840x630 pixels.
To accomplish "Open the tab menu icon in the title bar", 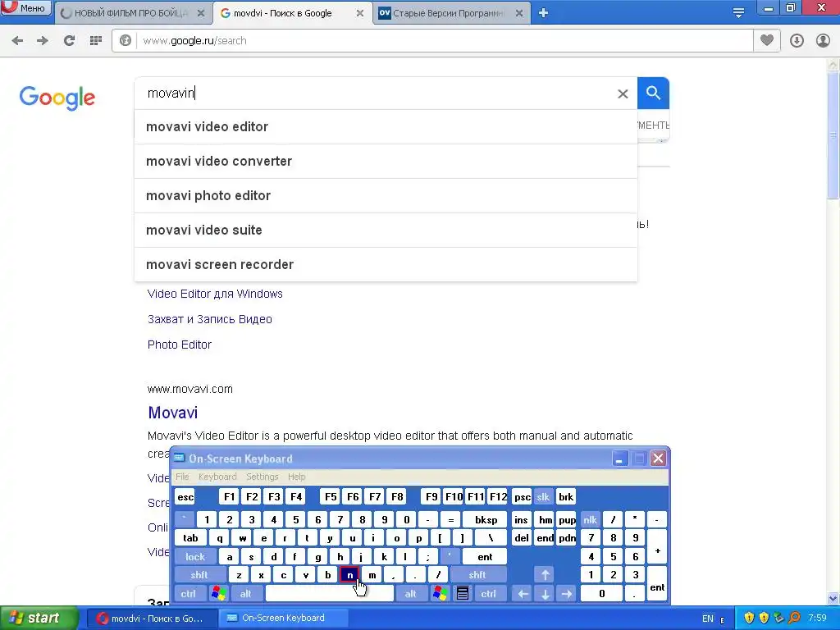I will pos(739,13).
